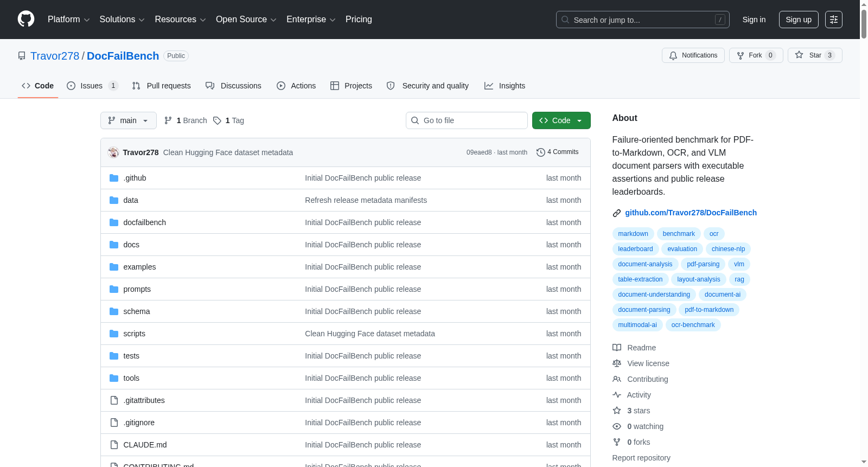Open the appearance settings icon button

point(834,20)
